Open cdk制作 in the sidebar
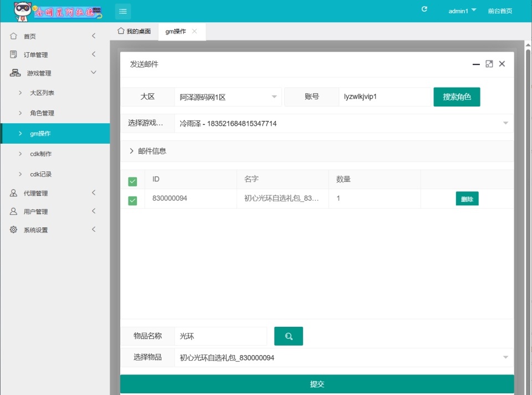 (55, 154)
